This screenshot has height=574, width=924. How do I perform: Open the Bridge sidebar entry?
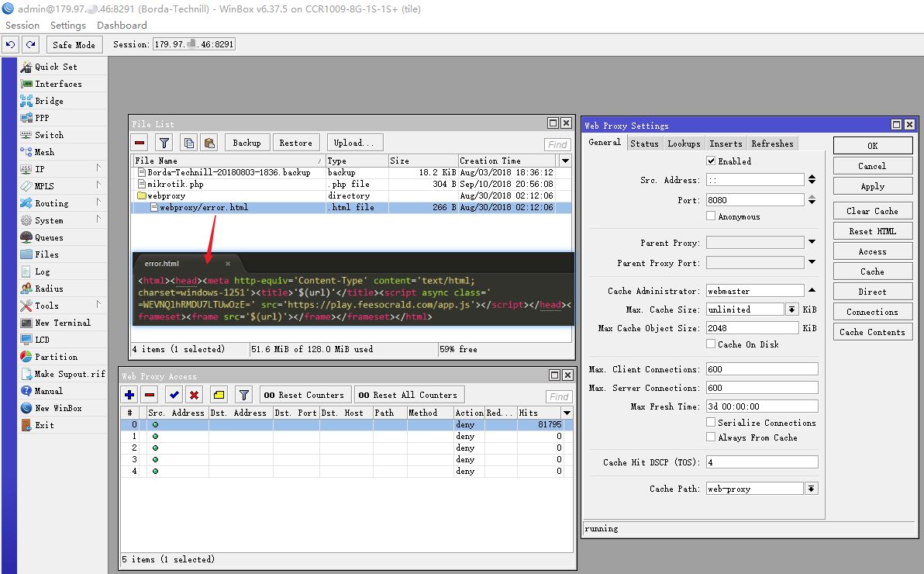49,101
